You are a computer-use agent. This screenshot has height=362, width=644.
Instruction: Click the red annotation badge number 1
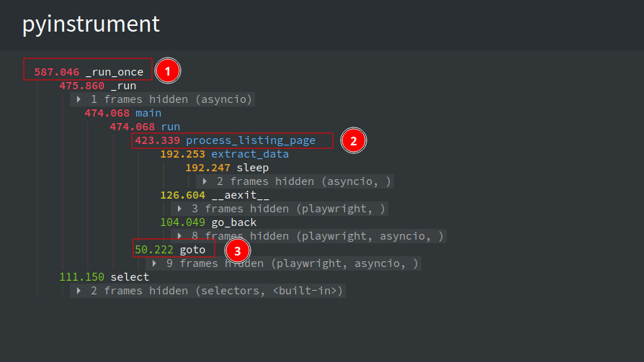(x=168, y=71)
